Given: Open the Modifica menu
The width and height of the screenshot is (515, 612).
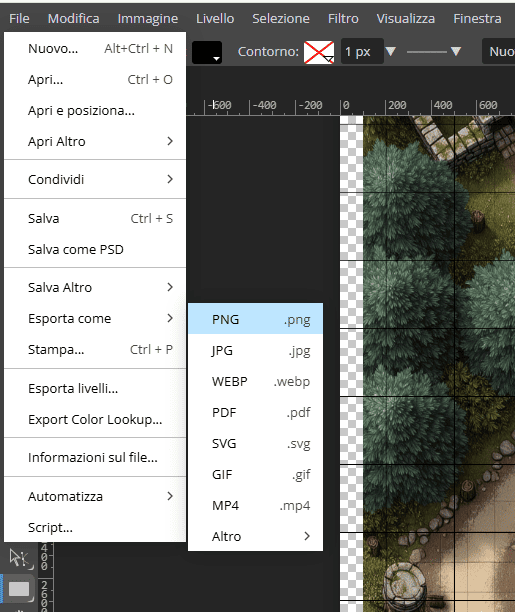Looking at the screenshot, I should point(73,18).
